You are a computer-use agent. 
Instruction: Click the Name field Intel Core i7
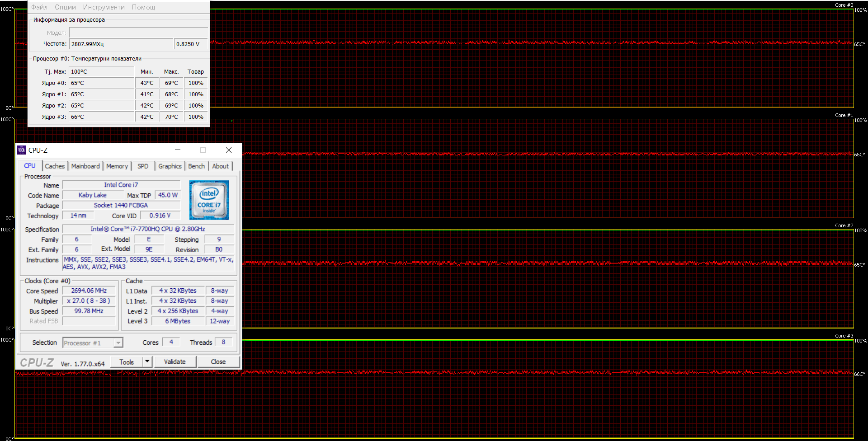pyautogui.click(x=121, y=185)
